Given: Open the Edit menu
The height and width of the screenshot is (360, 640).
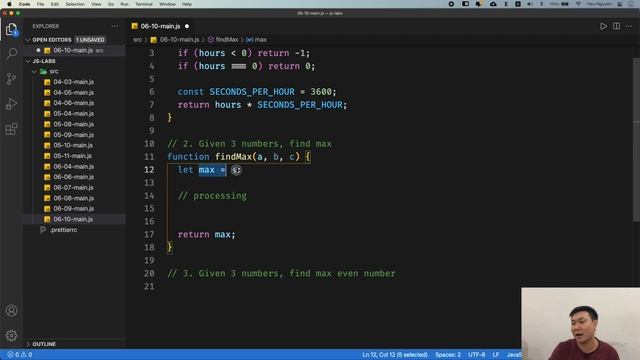Looking at the screenshot, I should (x=55, y=4).
